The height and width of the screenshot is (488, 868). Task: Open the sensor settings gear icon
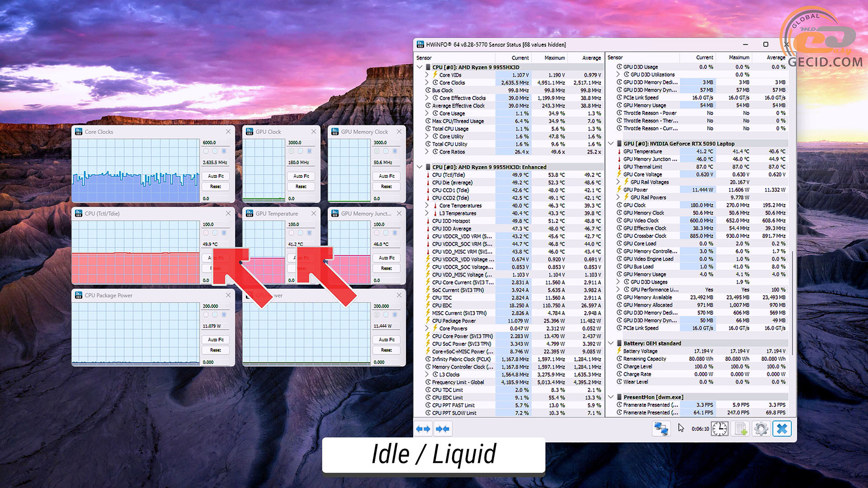(x=761, y=428)
